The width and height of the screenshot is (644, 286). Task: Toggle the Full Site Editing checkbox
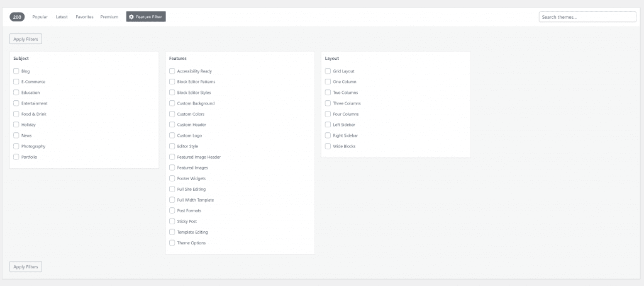pos(172,189)
